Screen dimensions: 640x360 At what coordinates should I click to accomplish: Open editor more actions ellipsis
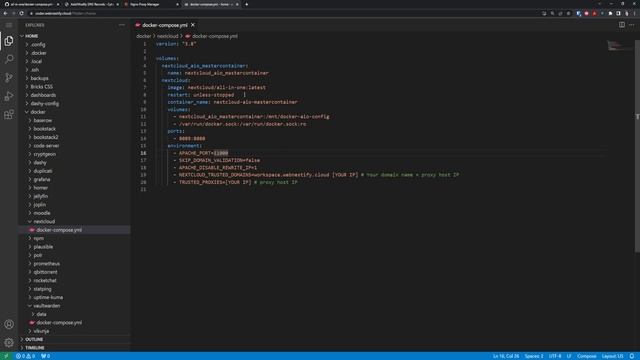tap(632, 25)
